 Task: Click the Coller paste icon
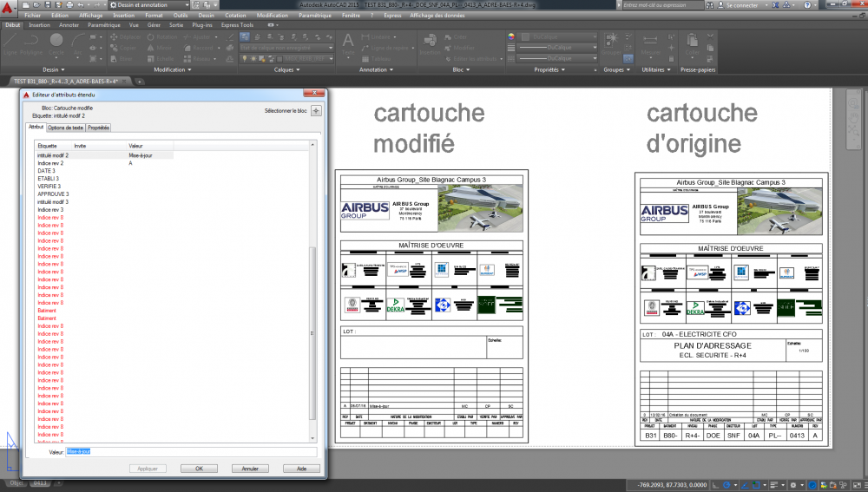(x=692, y=44)
